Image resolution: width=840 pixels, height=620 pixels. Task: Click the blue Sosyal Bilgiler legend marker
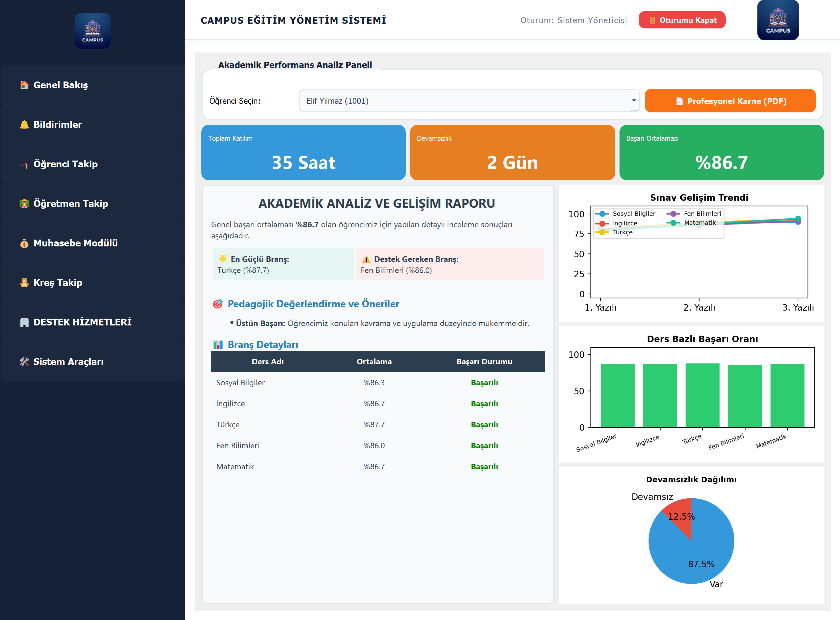pos(602,214)
